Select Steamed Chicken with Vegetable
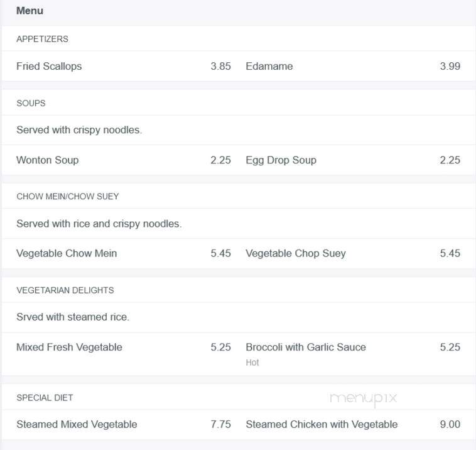This screenshot has width=476, height=450. [x=322, y=424]
